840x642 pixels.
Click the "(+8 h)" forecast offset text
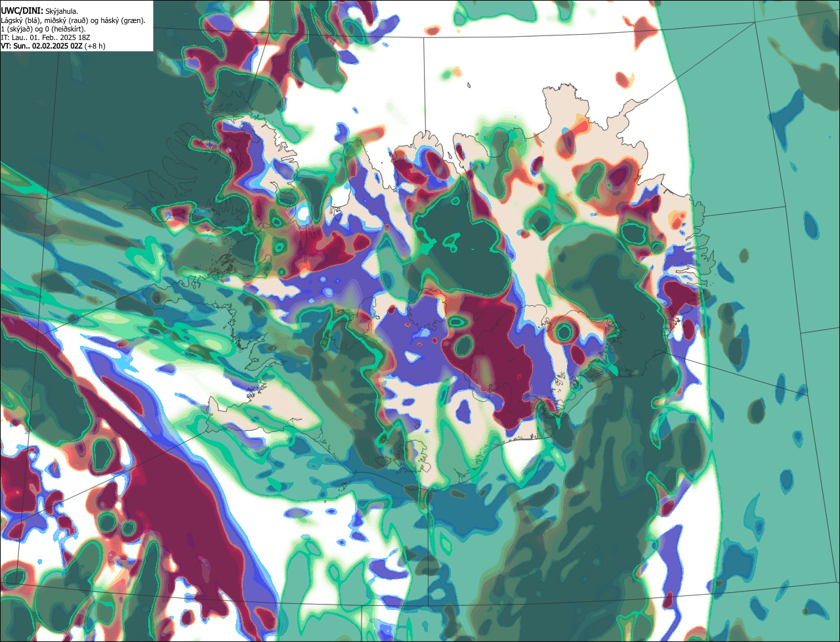click(94, 46)
